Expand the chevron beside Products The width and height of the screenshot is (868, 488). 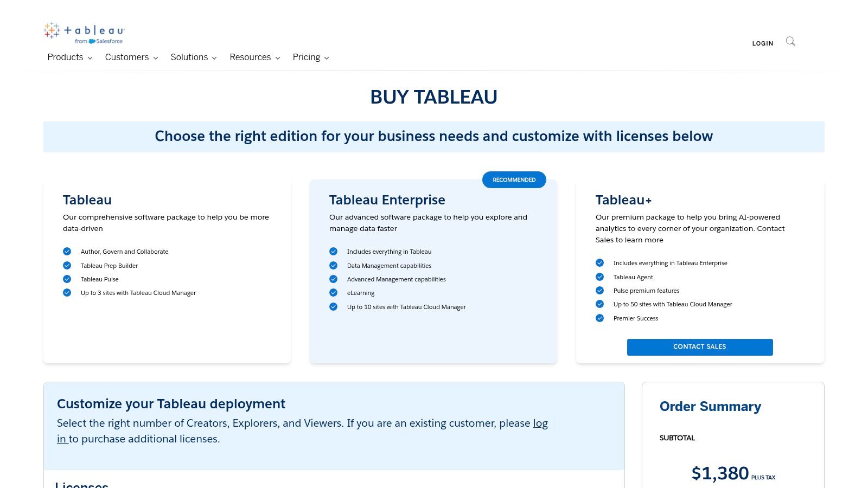click(90, 58)
